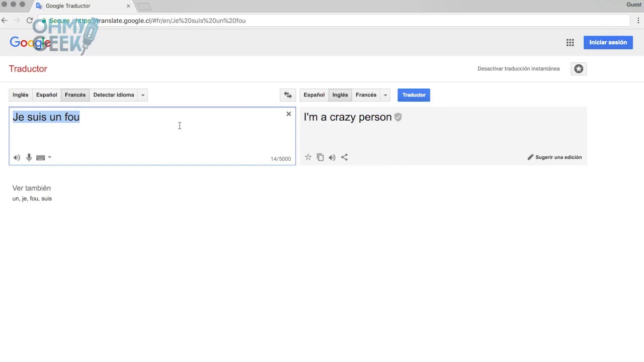Viewport: 644px width, 362px height.
Task: Click the blue Traductor button
Action: coord(414,95)
